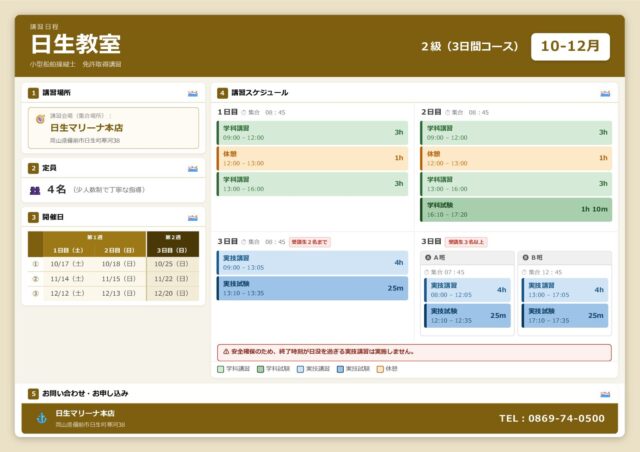The width and height of the screenshot is (640, 452).
Task: Click A班 実技試験 12:10-12:35 block
Action: 467,316
